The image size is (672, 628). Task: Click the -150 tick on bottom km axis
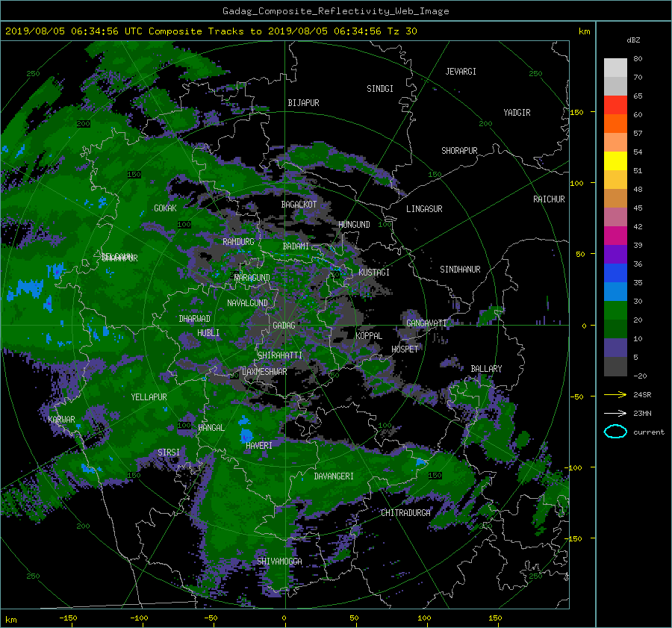tap(68, 618)
